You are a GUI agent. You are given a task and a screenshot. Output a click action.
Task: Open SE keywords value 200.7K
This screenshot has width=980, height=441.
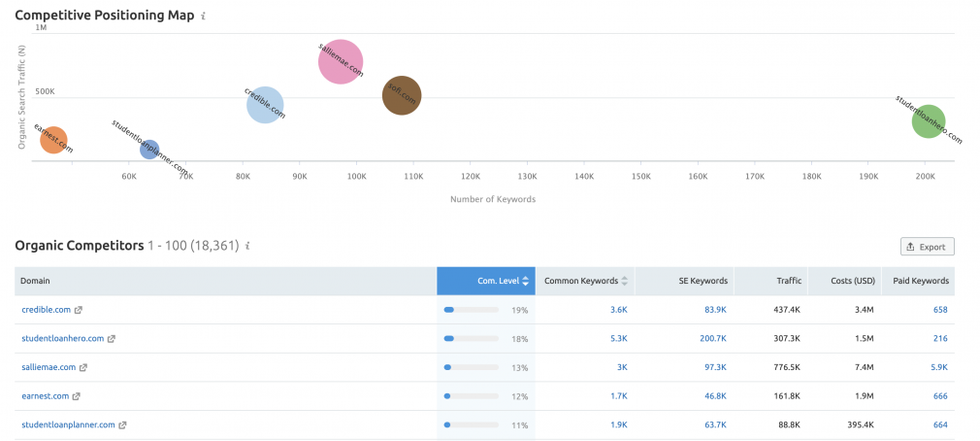pyautogui.click(x=714, y=338)
